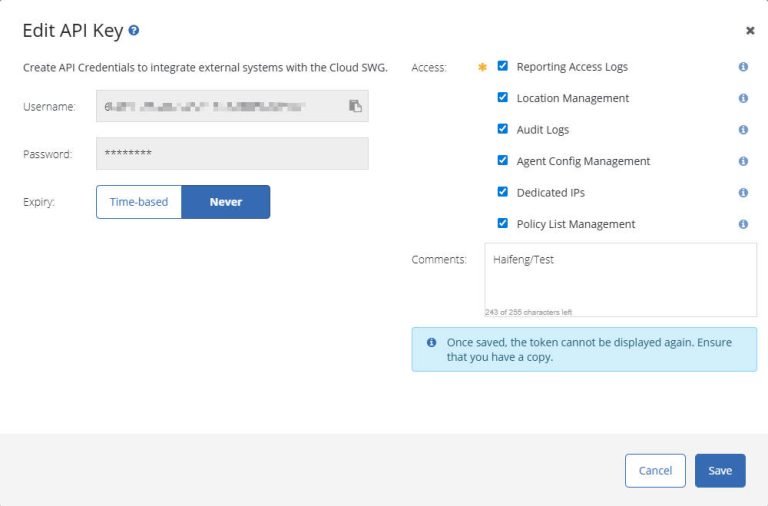
Task: Open info icon for Reporting Access Logs
Action: tap(743, 67)
